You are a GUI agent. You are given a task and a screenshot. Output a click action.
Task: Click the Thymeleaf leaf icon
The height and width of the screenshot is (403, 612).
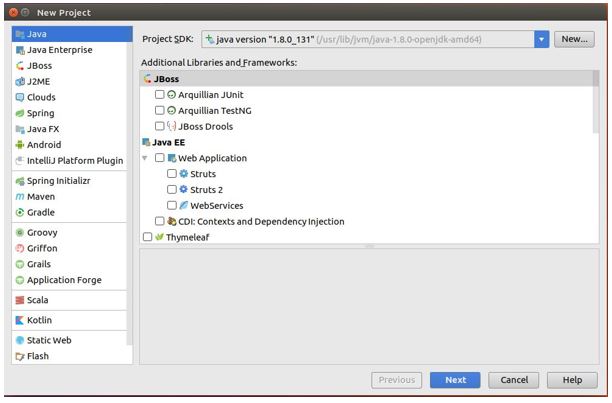click(x=159, y=237)
